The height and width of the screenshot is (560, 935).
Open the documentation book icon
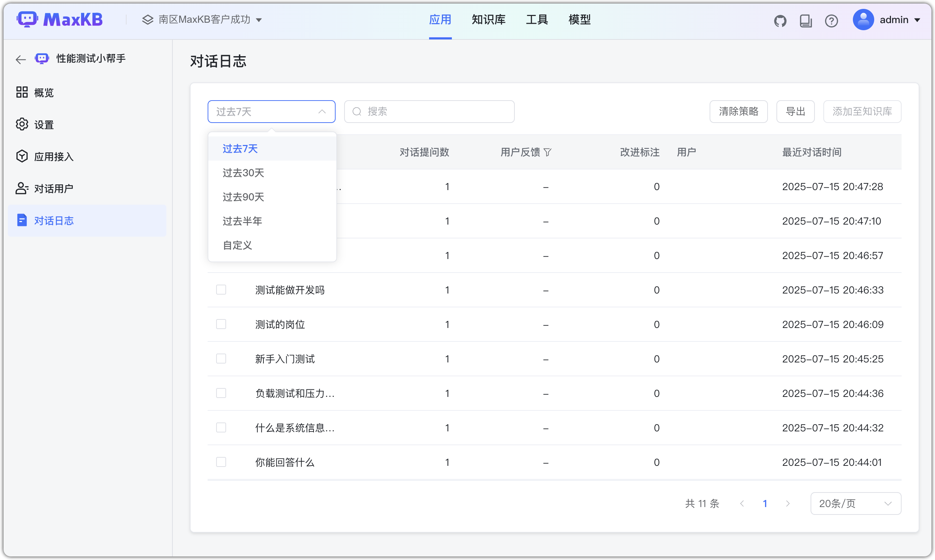pos(806,20)
